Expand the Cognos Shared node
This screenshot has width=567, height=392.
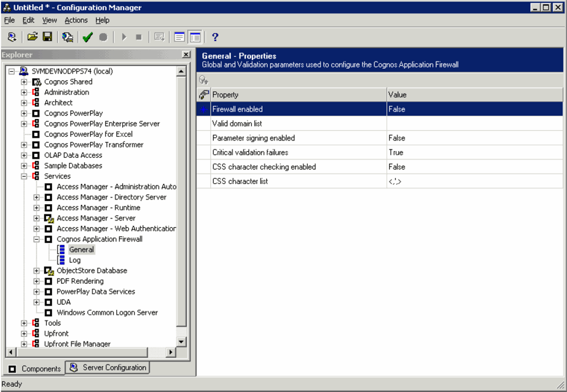pyautogui.click(x=24, y=82)
